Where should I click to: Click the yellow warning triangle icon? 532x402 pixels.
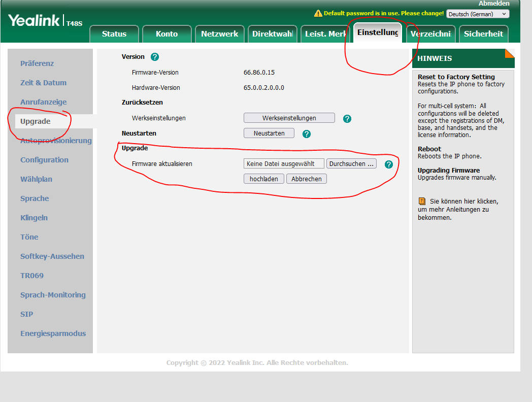click(x=318, y=13)
